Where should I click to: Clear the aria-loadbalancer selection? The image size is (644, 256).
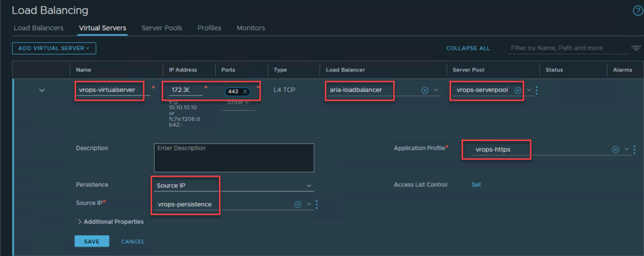pos(425,90)
